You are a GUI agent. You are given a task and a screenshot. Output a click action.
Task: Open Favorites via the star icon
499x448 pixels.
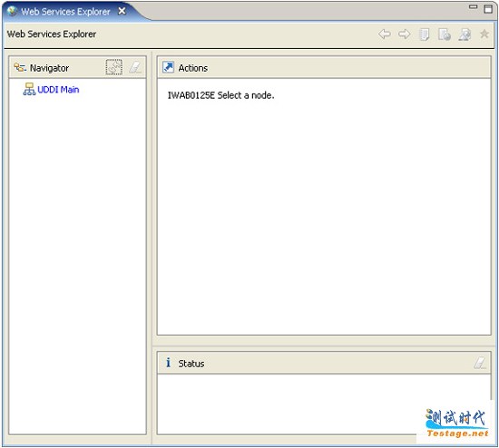click(x=484, y=34)
